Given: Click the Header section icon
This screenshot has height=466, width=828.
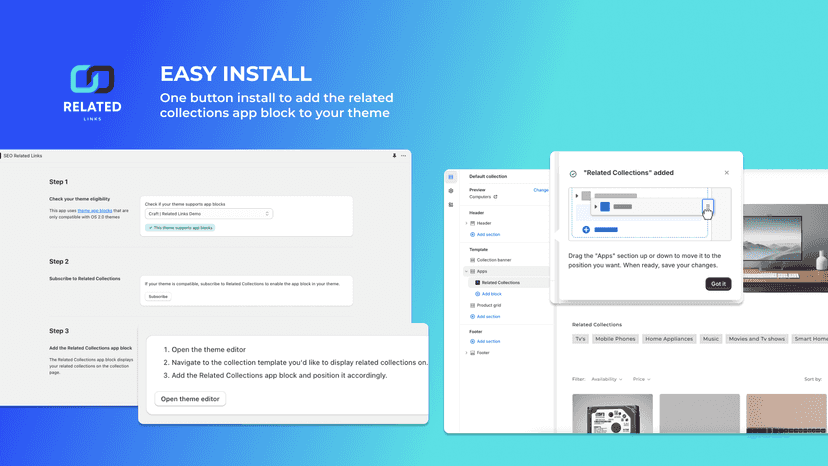Looking at the screenshot, I should click(473, 223).
